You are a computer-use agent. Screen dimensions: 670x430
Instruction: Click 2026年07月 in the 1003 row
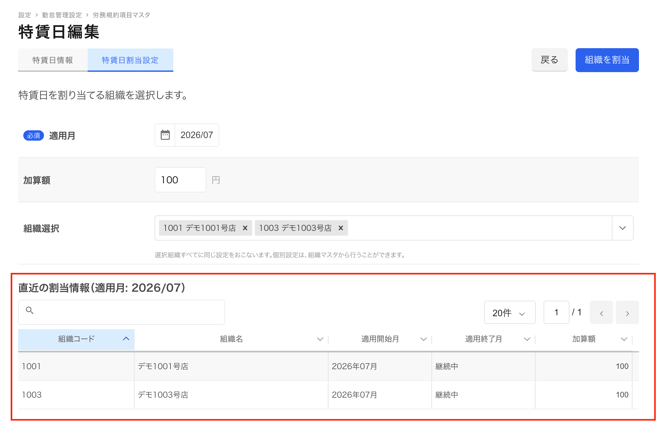pos(354,395)
